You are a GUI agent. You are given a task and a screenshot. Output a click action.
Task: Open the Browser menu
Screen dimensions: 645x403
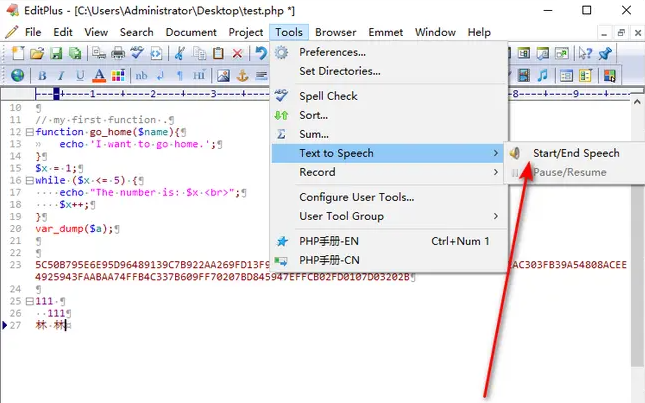336,32
